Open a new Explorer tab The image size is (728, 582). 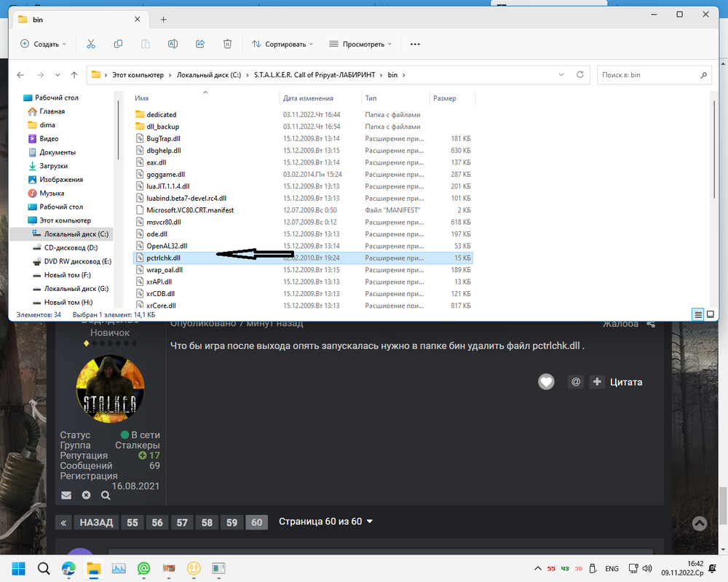click(x=163, y=20)
